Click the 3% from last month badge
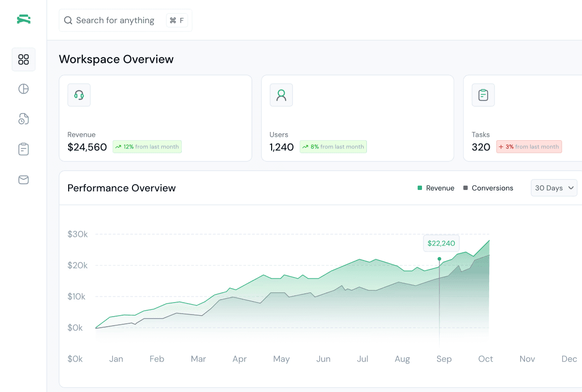Viewport: 582px width, 392px height. click(529, 147)
